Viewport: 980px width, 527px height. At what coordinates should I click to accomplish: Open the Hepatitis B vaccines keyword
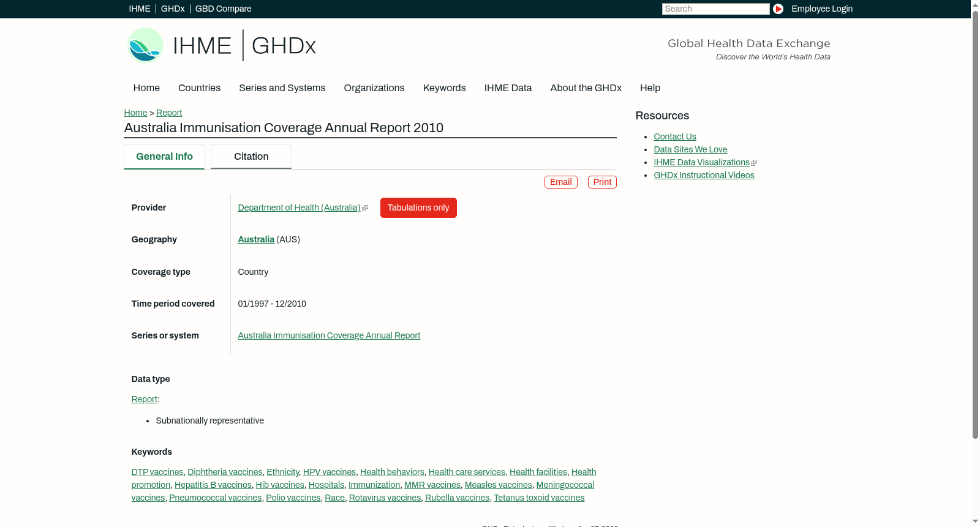pos(213,485)
